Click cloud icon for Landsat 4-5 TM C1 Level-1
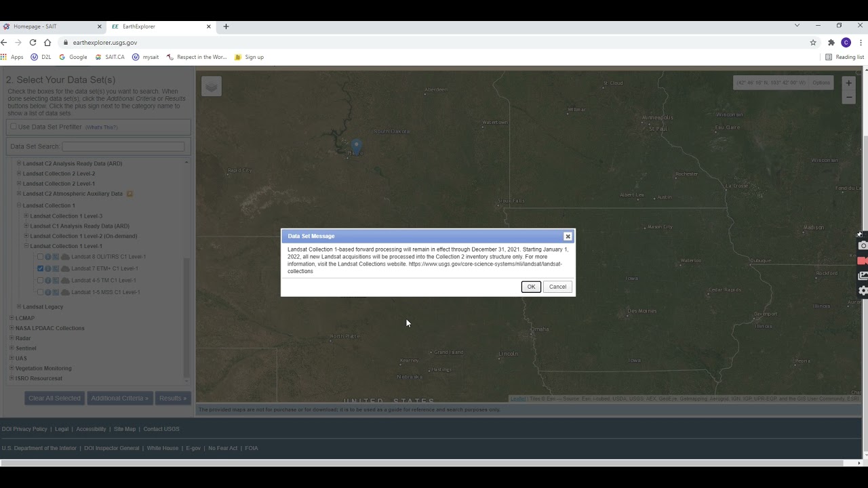 (x=65, y=281)
